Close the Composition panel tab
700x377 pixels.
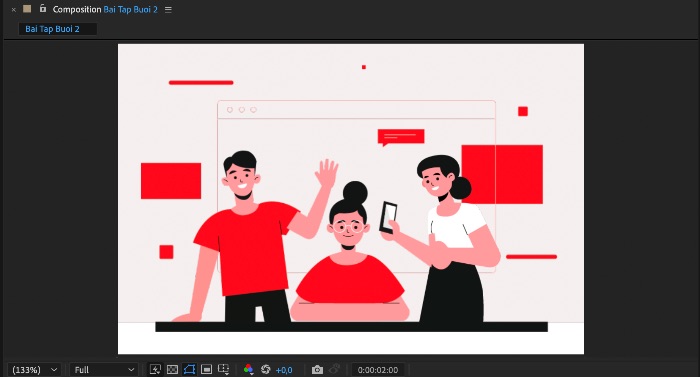click(x=13, y=9)
